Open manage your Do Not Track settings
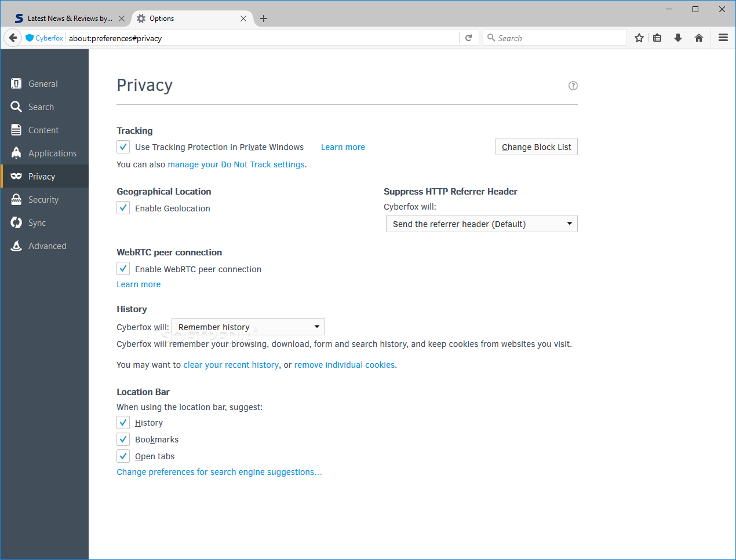 click(x=236, y=164)
